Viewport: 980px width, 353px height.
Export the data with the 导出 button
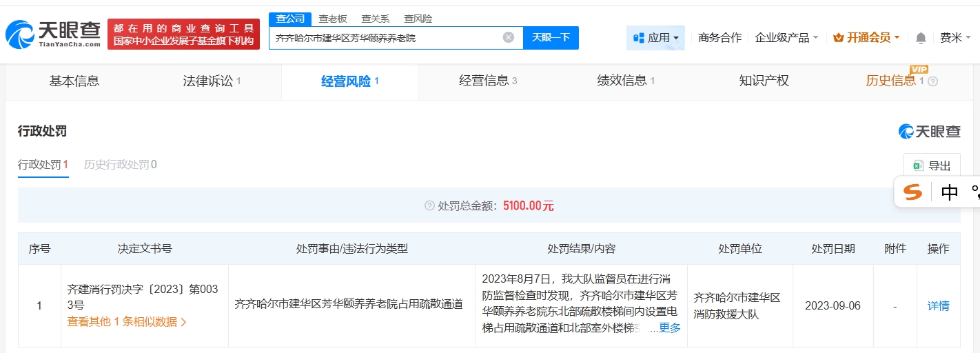coord(932,165)
